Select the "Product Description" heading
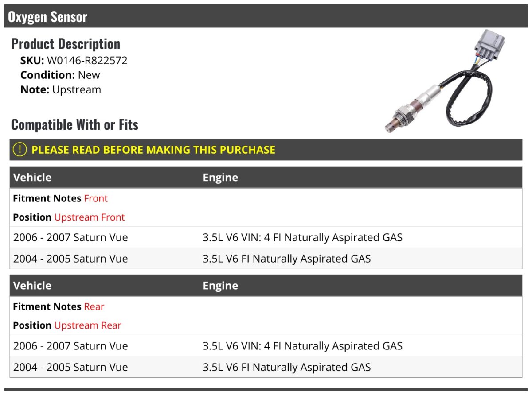This screenshot has width=532, height=395. point(66,44)
